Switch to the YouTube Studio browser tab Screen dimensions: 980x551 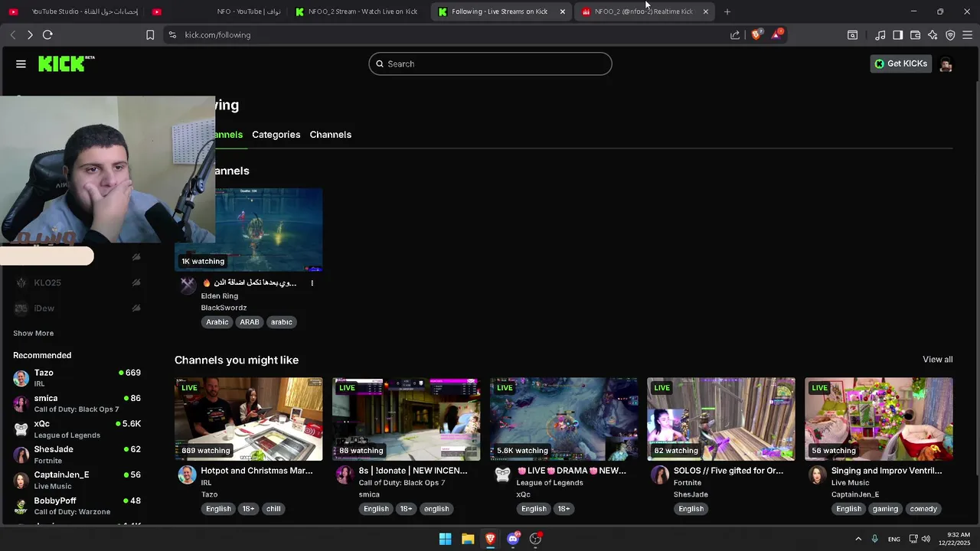(75, 11)
